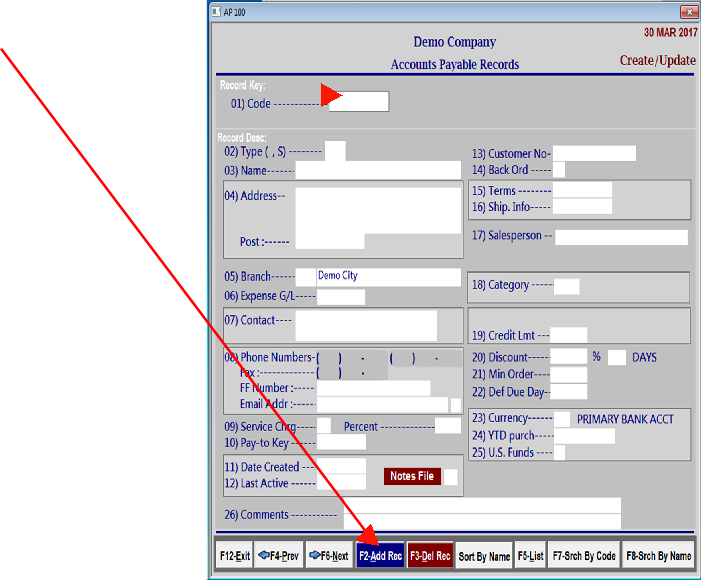Search records with F8-Srch By Name
Screen dimensions: 701x580
tap(657, 556)
